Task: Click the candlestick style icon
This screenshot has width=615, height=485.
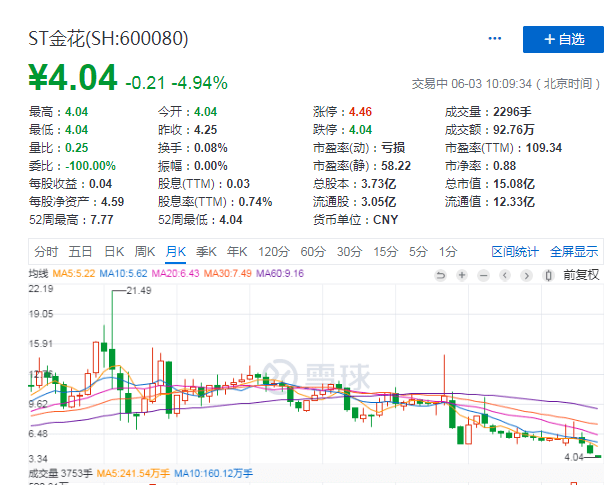Action: (x=549, y=275)
